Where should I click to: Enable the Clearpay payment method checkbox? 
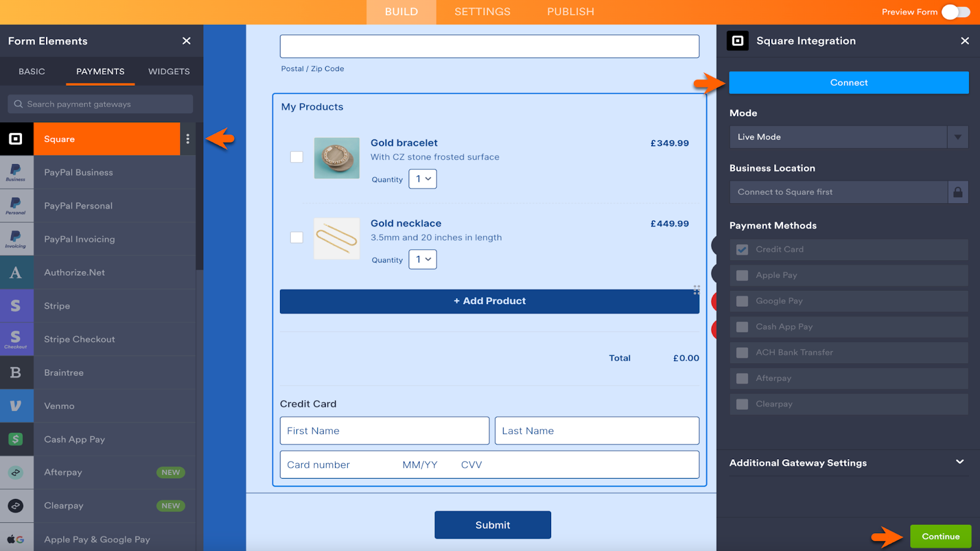[742, 404]
